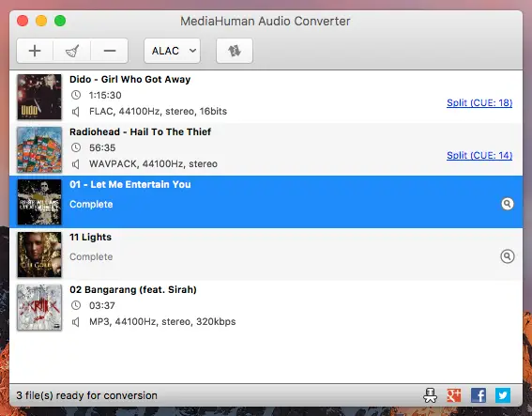Click the Skrillex Bangarang cover thumbnail

39,307
